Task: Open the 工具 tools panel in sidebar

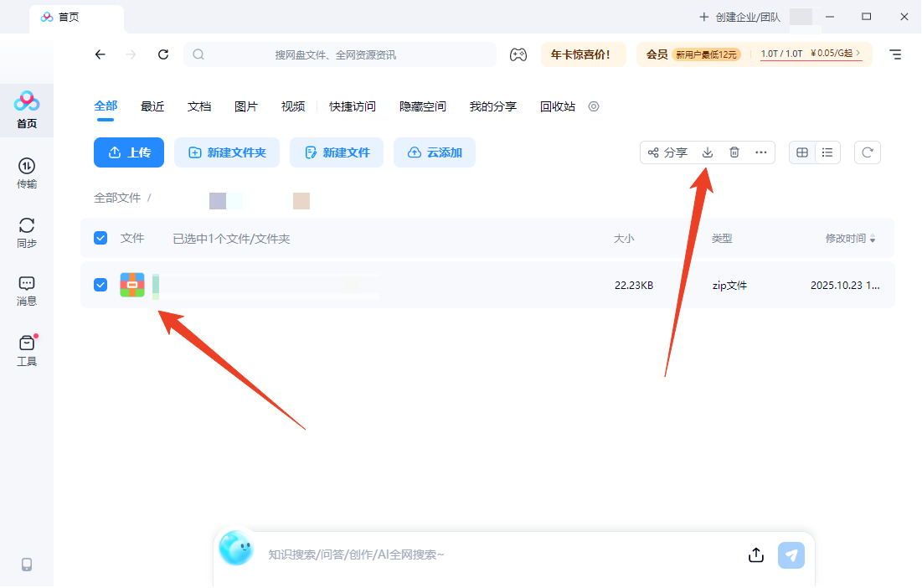Action: (x=26, y=346)
